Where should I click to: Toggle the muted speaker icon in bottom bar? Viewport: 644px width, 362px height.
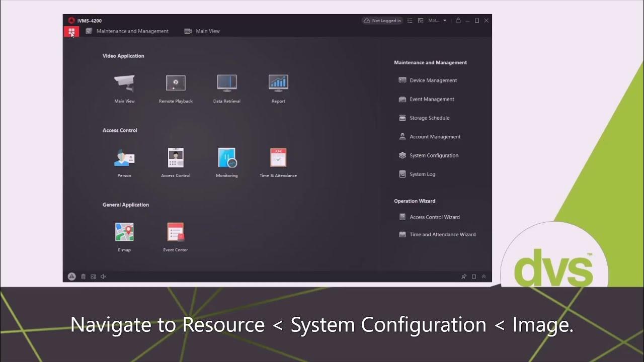[103, 277]
